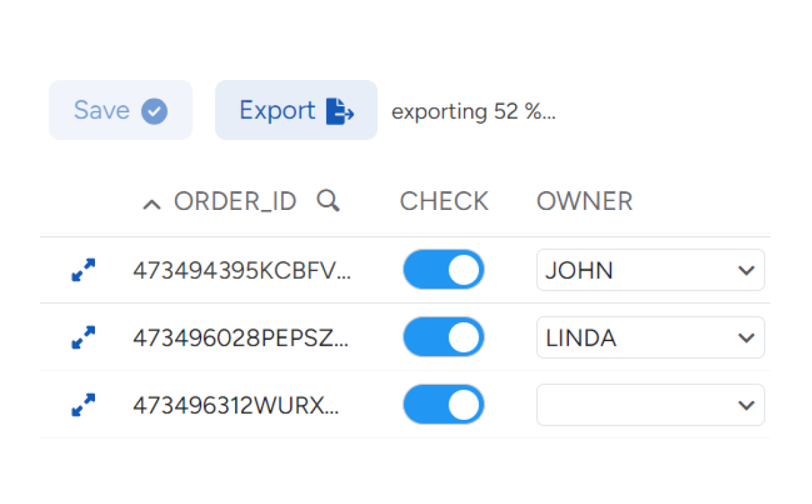Open the owner dropdown showing JOHN

(650, 270)
